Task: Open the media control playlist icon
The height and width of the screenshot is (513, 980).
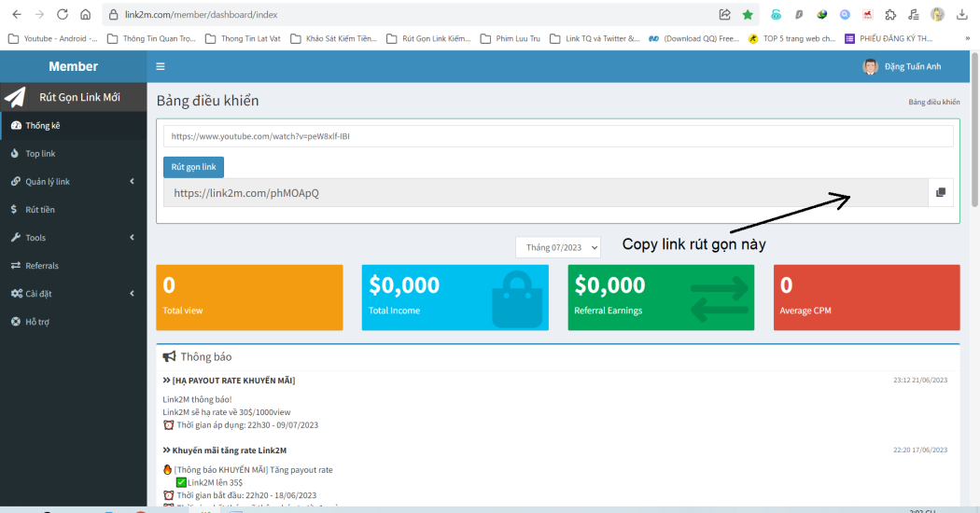Action: click(x=914, y=14)
